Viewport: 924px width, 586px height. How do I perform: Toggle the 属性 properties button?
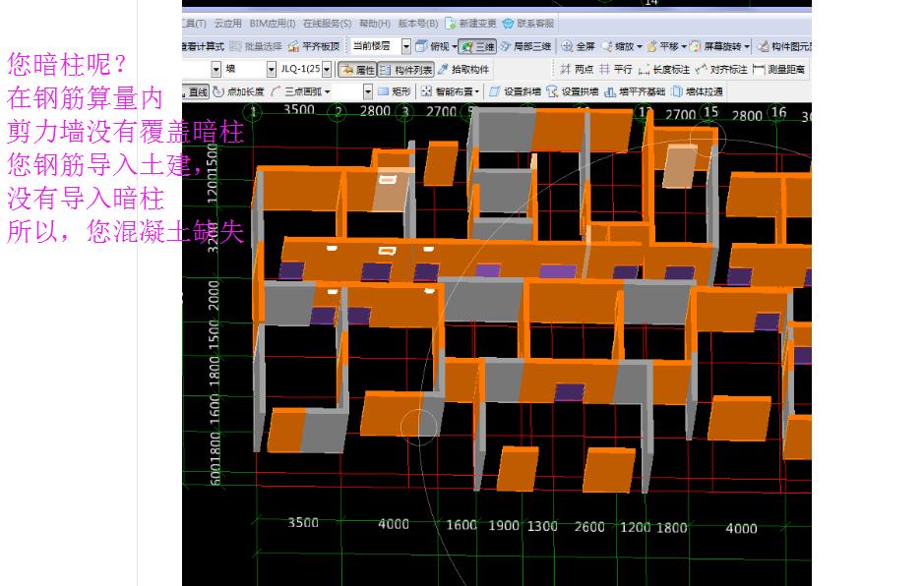pos(358,70)
